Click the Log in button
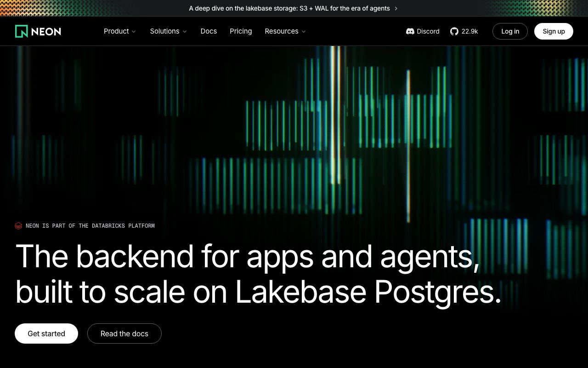 click(x=510, y=31)
